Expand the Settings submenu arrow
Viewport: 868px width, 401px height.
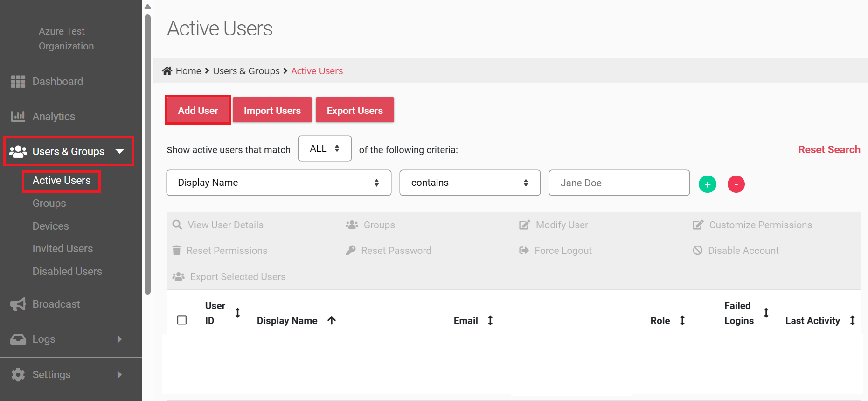[x=119, y=374]
